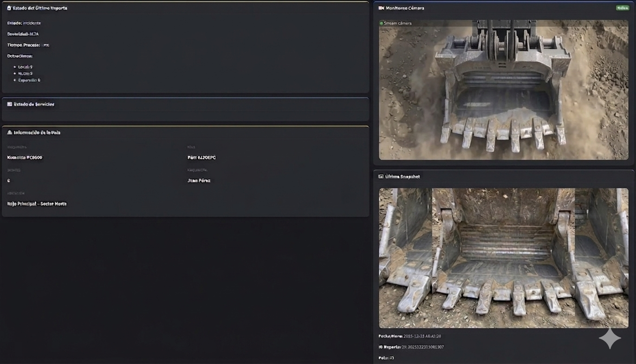Screen dimensions: 636x364
Task: Select the Estado de Servicios header
Action: [x=34, y=104]
